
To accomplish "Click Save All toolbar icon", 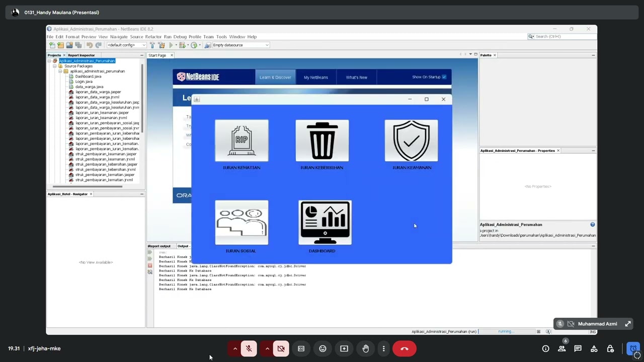I will (78, 45).
